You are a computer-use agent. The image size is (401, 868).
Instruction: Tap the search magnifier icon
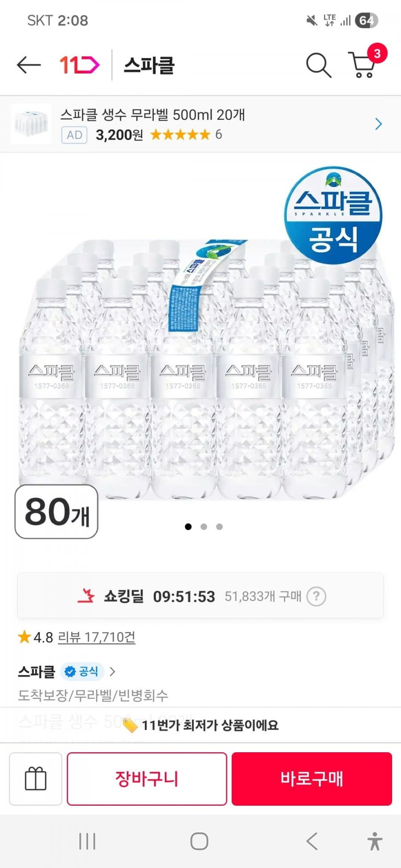(x=318, y=65)
